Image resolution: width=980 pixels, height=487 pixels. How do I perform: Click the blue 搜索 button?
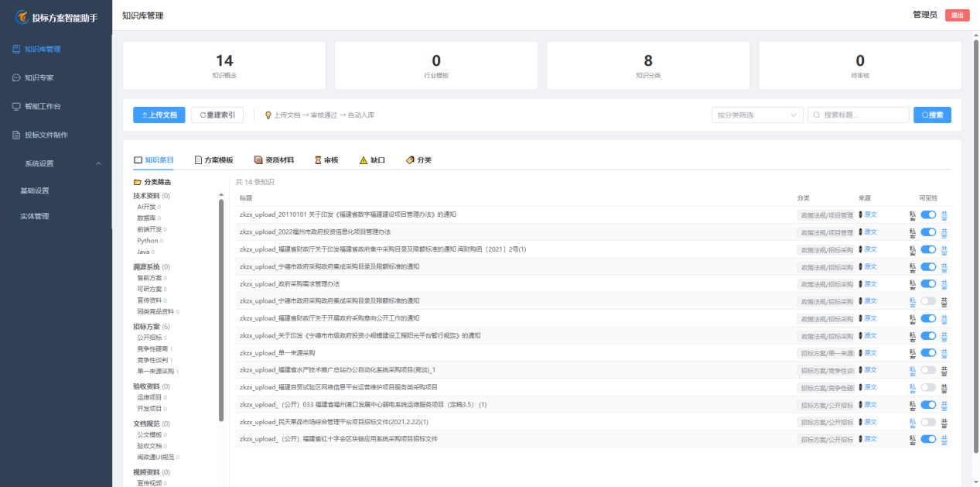(932, 115)
